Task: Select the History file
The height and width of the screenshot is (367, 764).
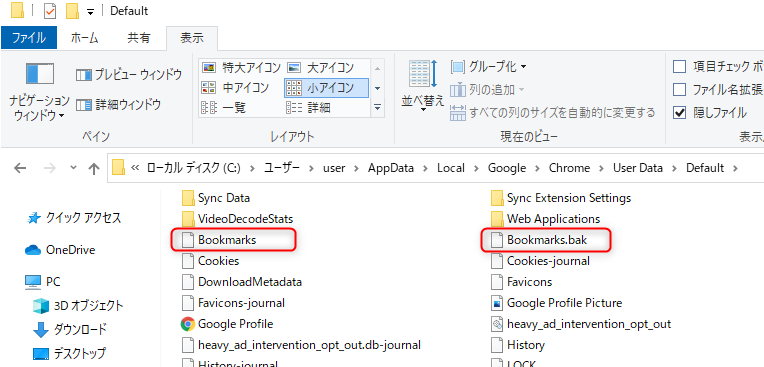Action: pyautogui.click(x=517, y=345)
